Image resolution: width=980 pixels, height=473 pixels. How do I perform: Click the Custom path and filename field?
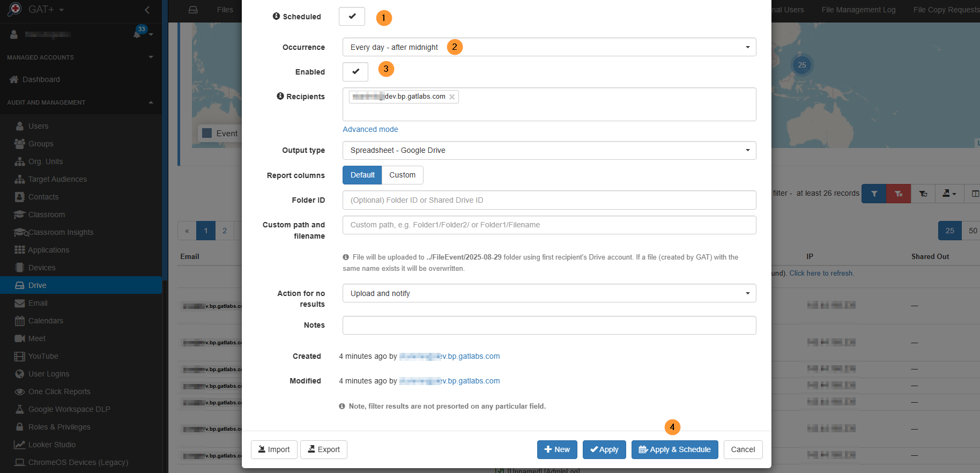point(549,225)
